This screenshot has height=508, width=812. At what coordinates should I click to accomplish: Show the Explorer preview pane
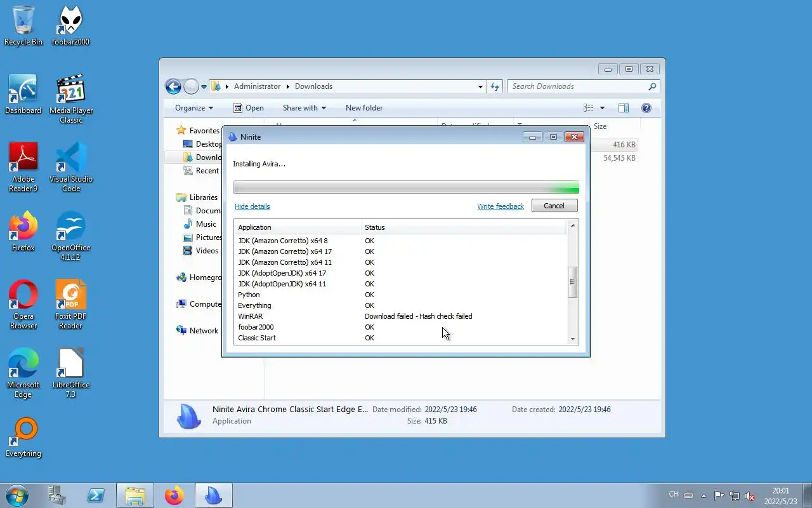coord(624,108)
